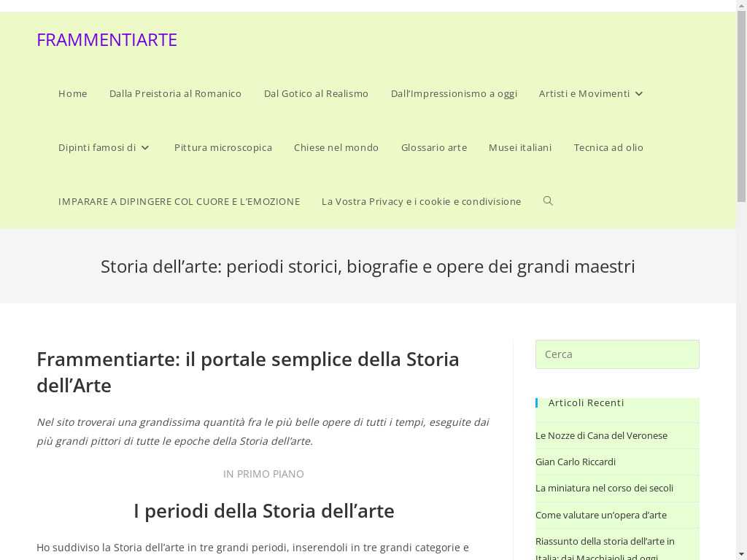
Task: Open IMPARARE A DIPINGERE COL CUORE link
Action: (x=179, y=201)
